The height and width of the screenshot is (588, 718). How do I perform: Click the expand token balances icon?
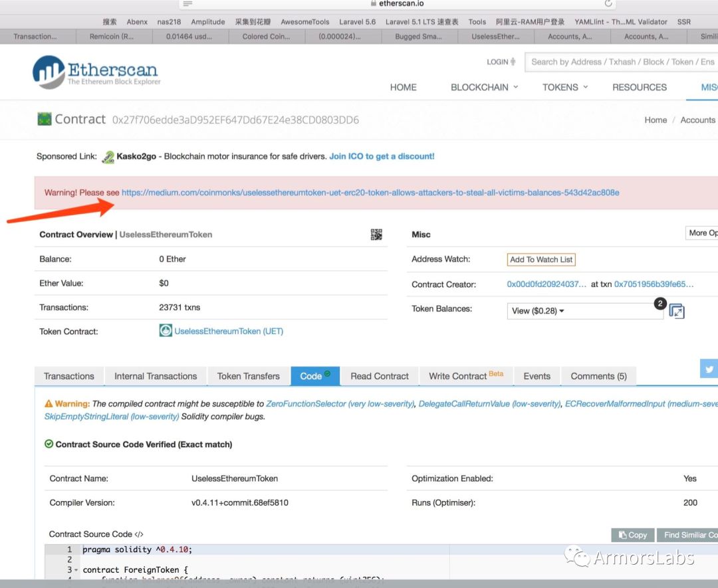pyautogui.click(x=677, y=311)
